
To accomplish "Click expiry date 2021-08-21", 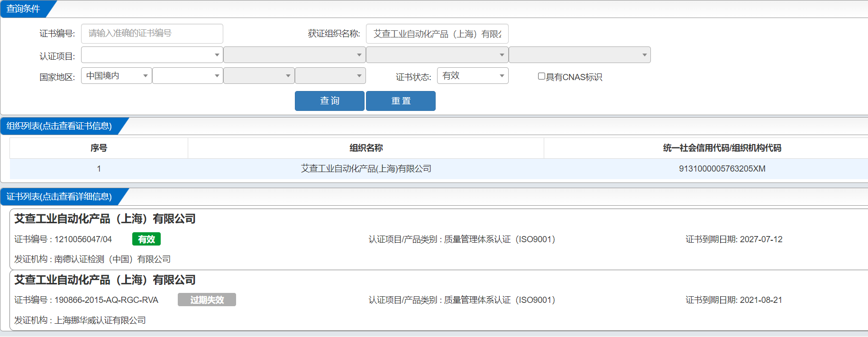I will point(761,300).
